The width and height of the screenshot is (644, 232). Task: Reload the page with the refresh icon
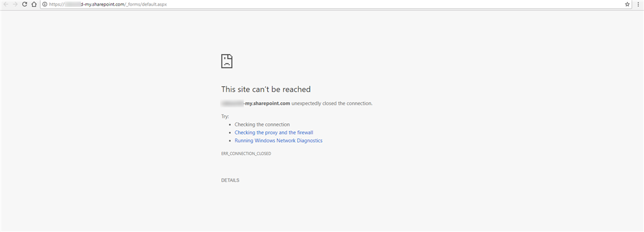[x=25, y=4]
